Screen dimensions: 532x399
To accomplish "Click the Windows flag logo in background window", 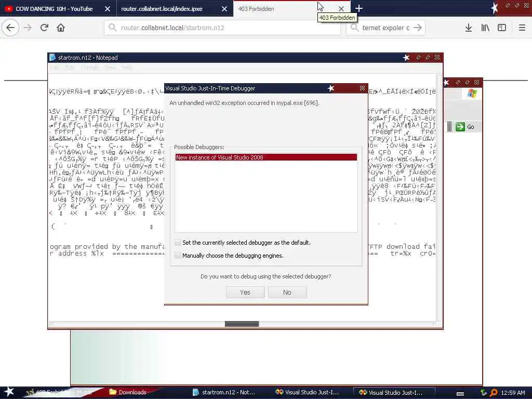I will (x=472, y=94).
